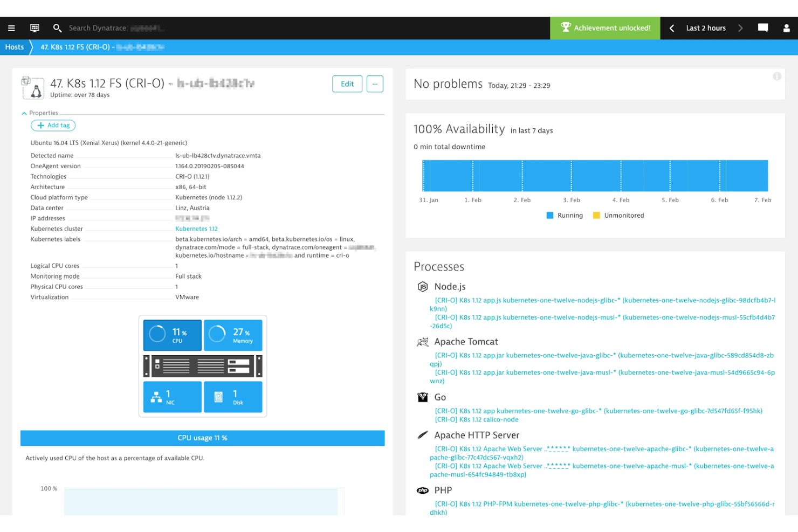Viewport: 798px width, 532px height.
Task: Go to the previous timeframe arrow
Action: (672, 28)
